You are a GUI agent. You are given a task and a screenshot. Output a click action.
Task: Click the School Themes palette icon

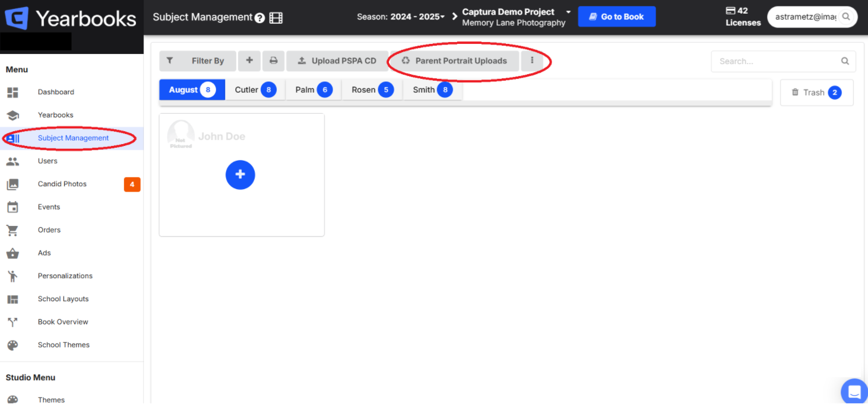[x=12, y=345]
